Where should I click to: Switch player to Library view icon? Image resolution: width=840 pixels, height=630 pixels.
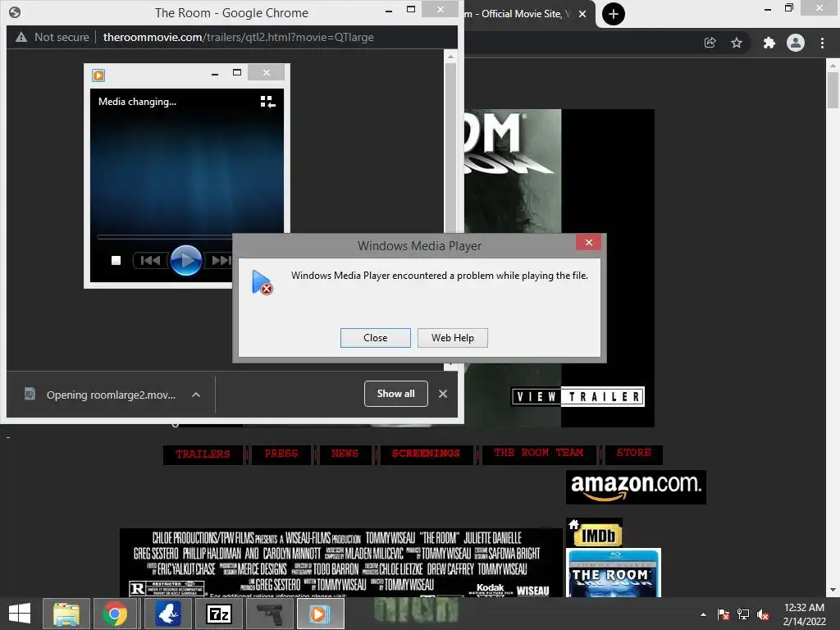268,102
